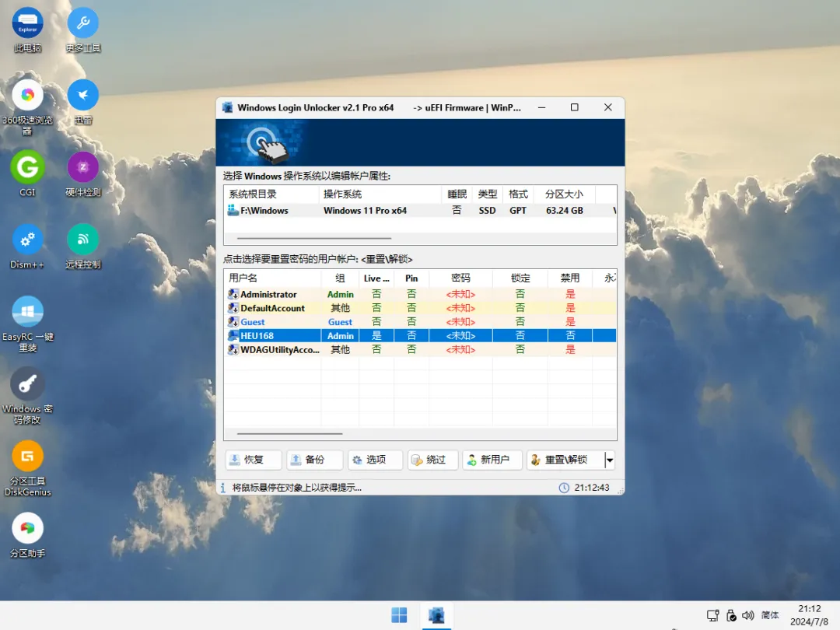
Task: Click the 禁用 column header
Action: (x=570, y=278)
